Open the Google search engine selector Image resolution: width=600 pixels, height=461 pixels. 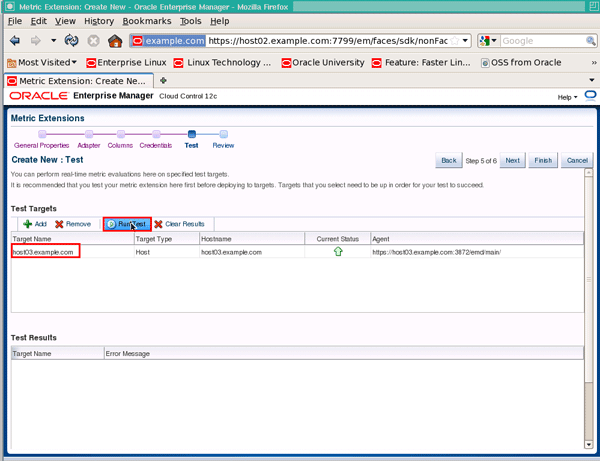click(488, 41)
